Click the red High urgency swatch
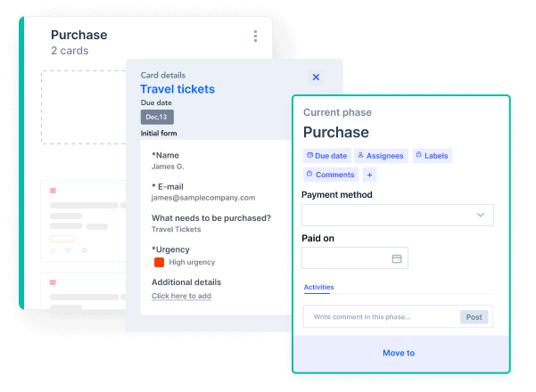Image resolution: width=536 pixels, height=392 pixels. [159, 262]
